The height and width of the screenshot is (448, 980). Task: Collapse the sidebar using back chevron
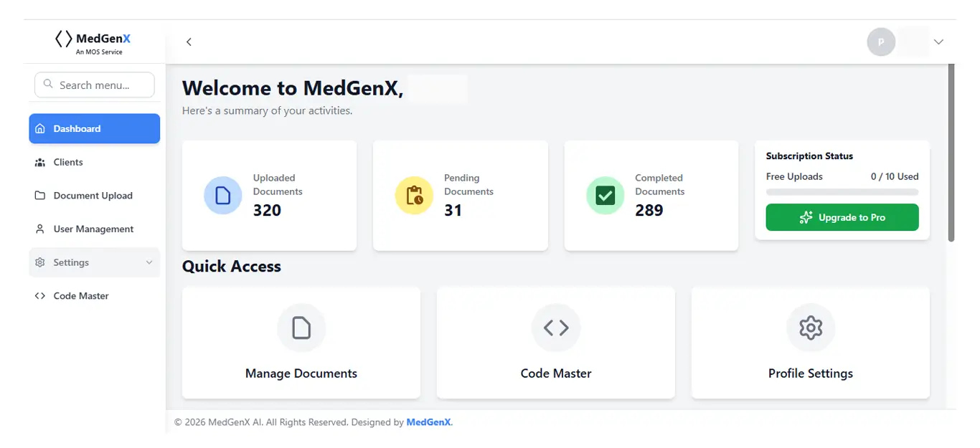[189, 42]
